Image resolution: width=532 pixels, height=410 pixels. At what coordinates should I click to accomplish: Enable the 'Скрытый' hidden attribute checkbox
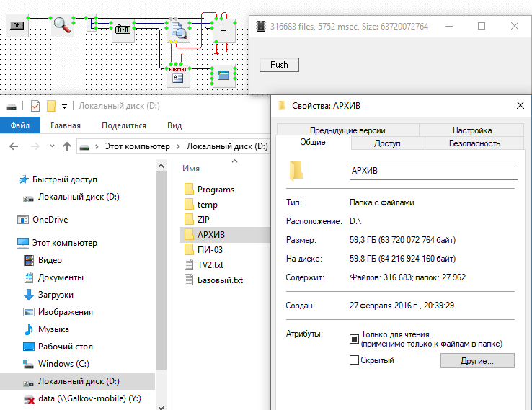(x=354, y=360)
